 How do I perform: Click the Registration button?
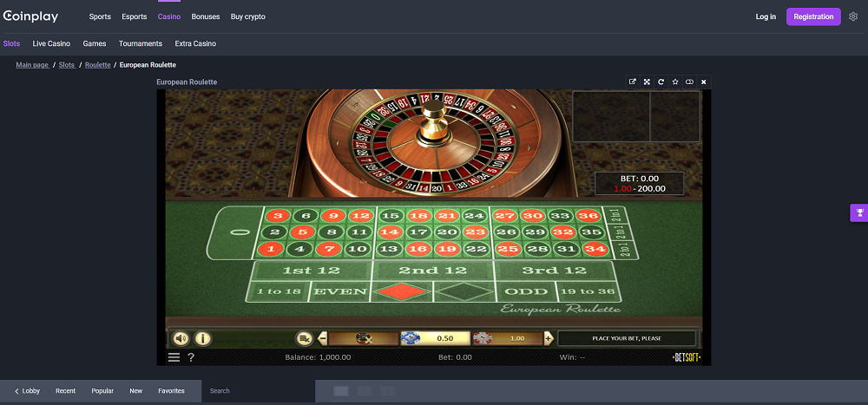[813, 16]
